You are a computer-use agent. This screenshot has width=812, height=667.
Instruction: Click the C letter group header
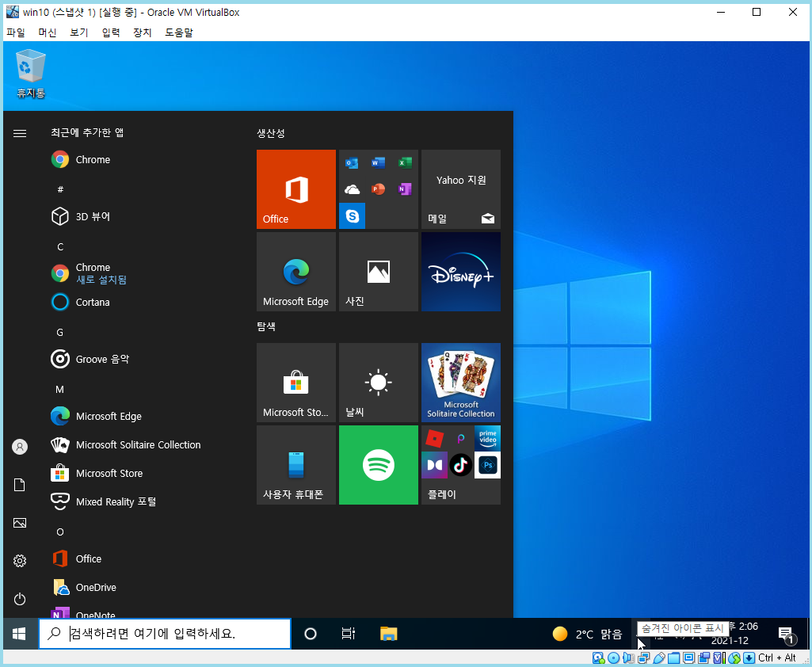(x=60, y=246)
